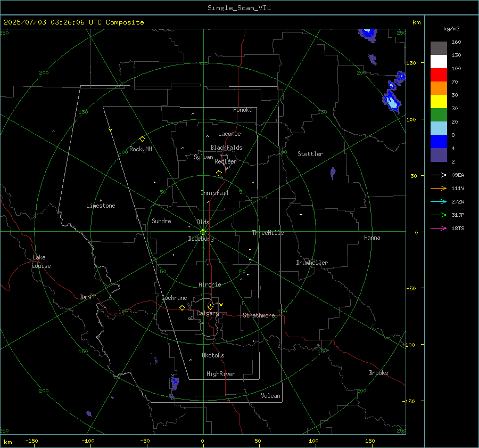Click the Brooks label
The image size is (479, 448).
[378, 373]
